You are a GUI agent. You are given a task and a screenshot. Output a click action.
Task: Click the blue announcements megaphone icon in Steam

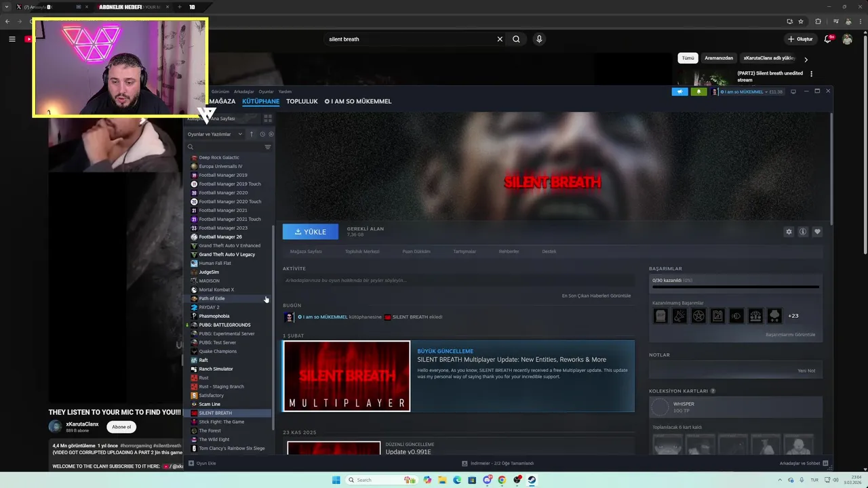tap(679, 91)
